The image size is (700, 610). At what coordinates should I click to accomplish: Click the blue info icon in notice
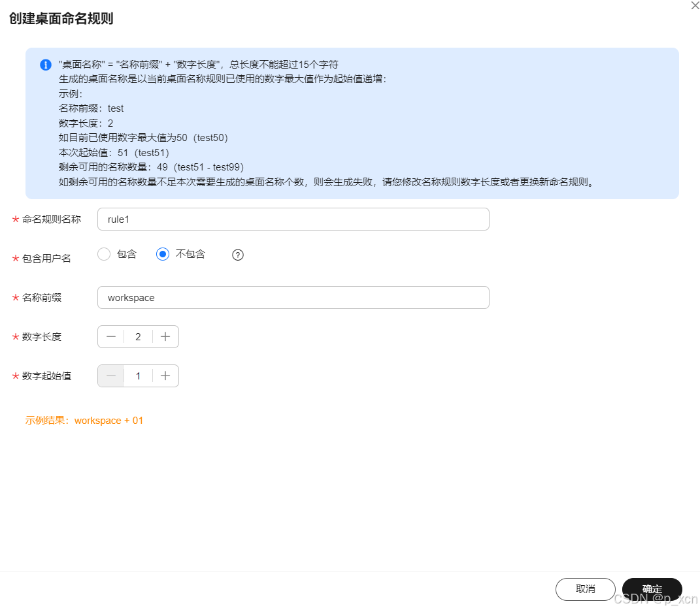point(46,65)
